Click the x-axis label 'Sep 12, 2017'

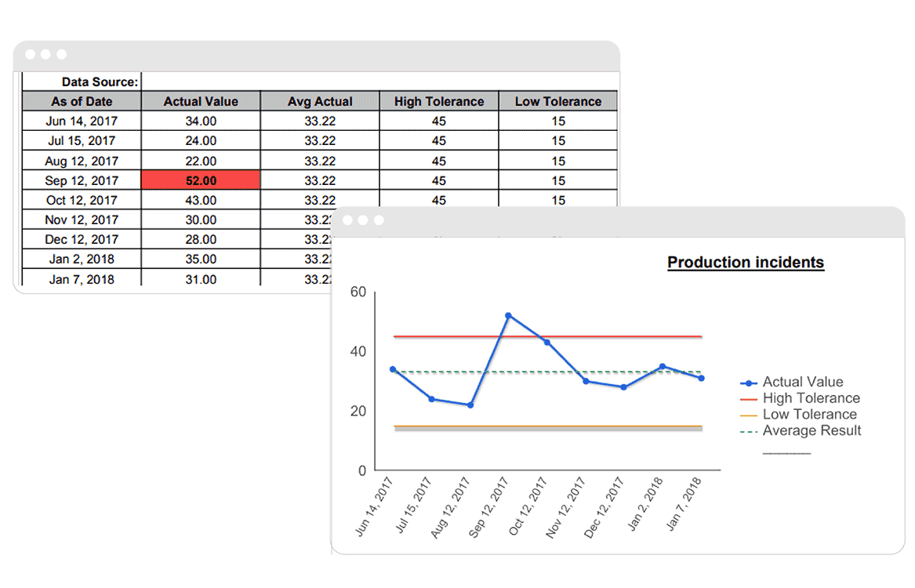(488, 507)
